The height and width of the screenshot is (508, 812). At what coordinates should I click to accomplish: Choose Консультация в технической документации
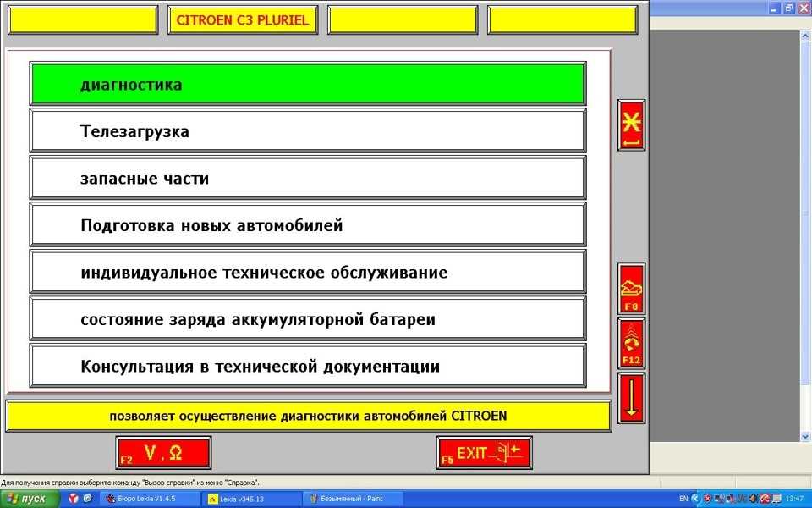tap(308, 366)
